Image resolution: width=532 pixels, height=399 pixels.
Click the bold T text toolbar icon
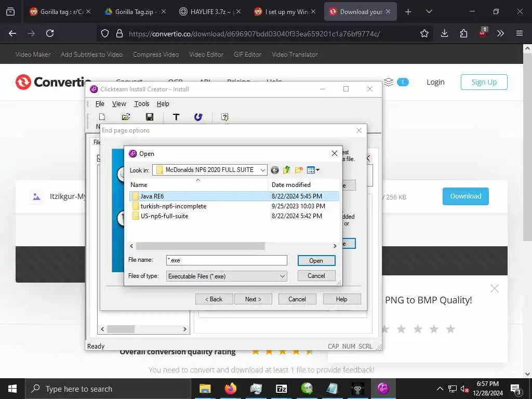click(x=176, y=117)
